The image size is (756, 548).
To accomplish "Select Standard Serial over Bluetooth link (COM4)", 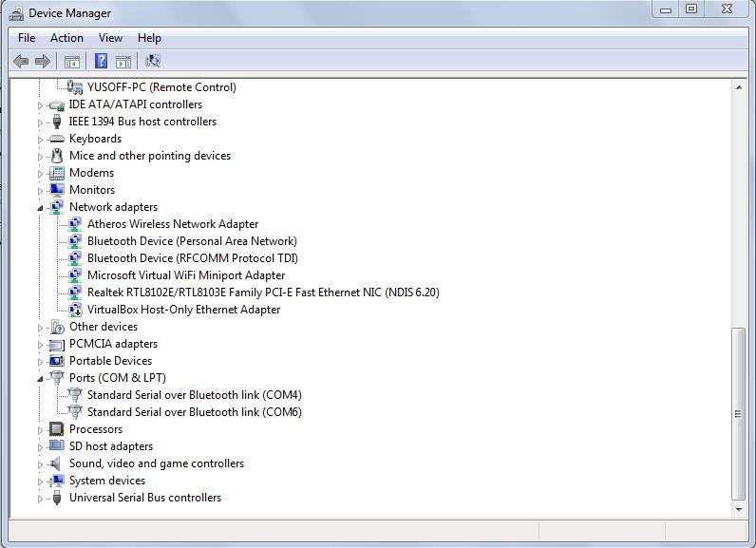I will pyautogui.click(x=195, y=395).
